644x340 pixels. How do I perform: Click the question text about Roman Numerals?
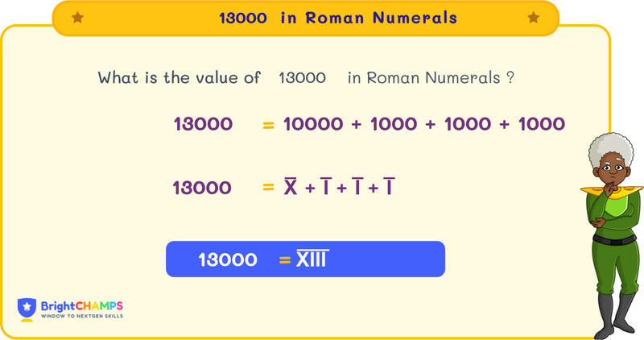(x=306, y=78)
